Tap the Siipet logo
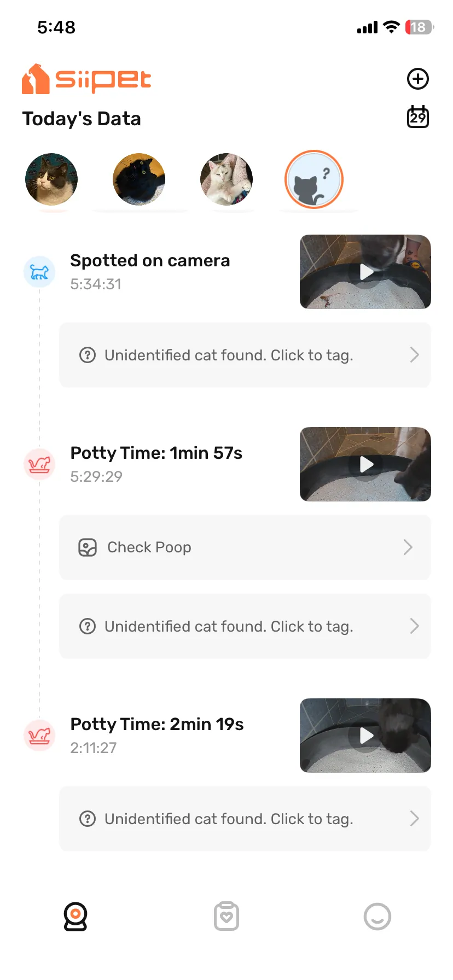The height and width of the screenshot is (980, 453). pos(86,79)
